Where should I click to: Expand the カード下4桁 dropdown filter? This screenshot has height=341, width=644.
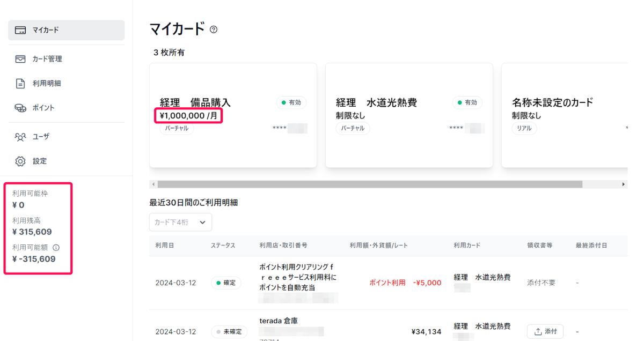[x=180, y=222]
